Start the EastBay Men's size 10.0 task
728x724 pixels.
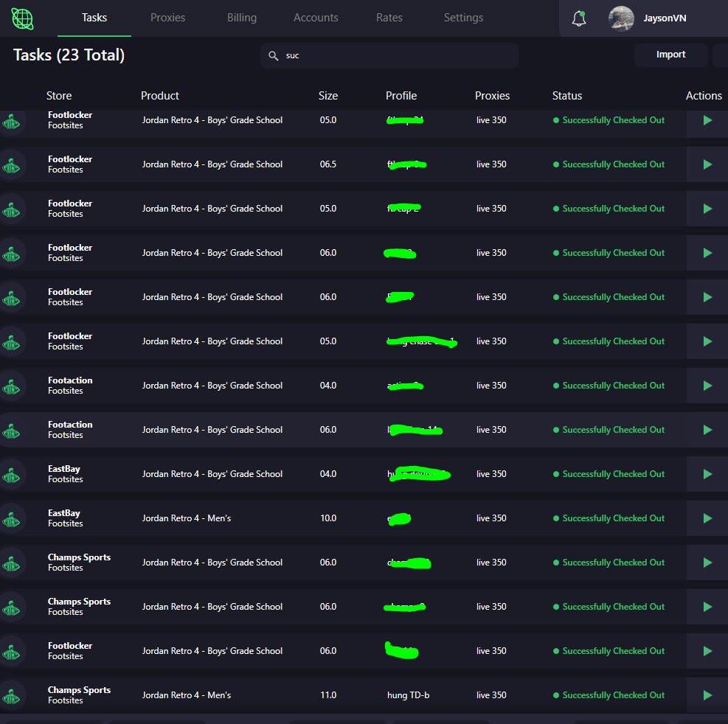pos(707,518)
